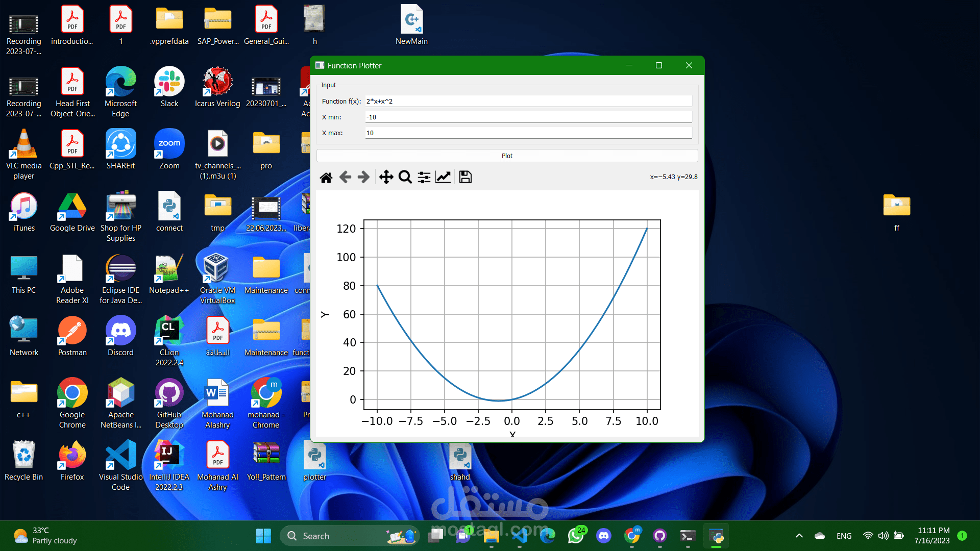Select the plotter Python file icon
This screenshot has width=980, height=551.
(315, 461)
